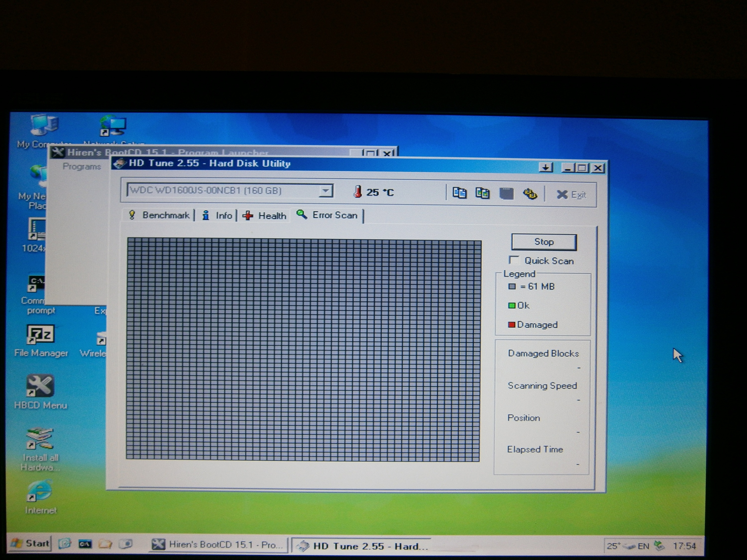Viewport: 747px width, 560px height.
Task: Open HD Tune options gear icon
Action: pos(530,194)
